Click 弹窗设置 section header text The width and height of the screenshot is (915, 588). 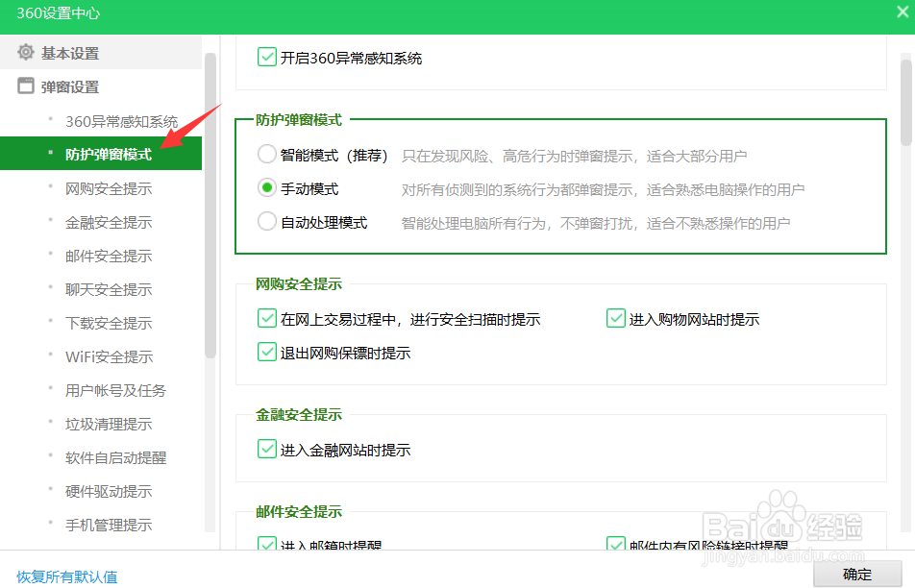(70, 87)
